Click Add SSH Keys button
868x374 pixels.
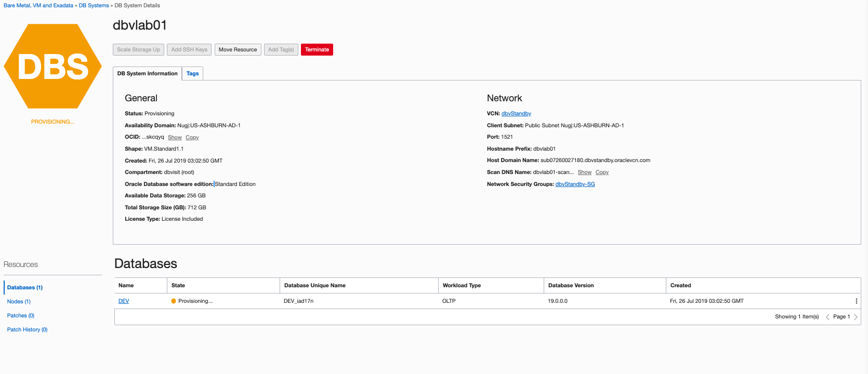pyautogui.click(x=189, y=50)
